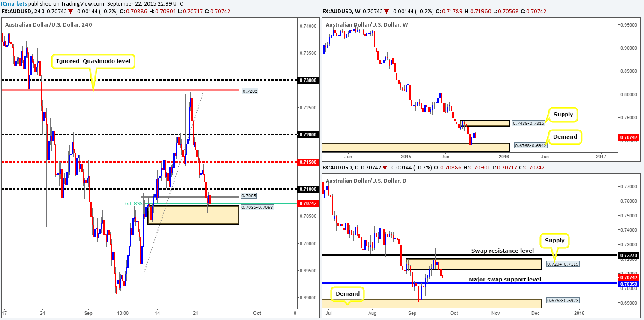Click the 2015 label on the weekly time axis
644x320 pixels.
[406, 157]
